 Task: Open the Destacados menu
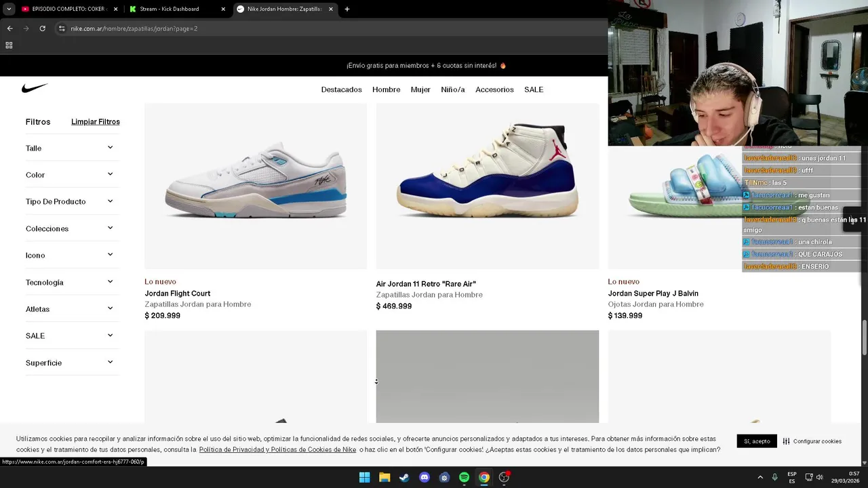[341, 89]
